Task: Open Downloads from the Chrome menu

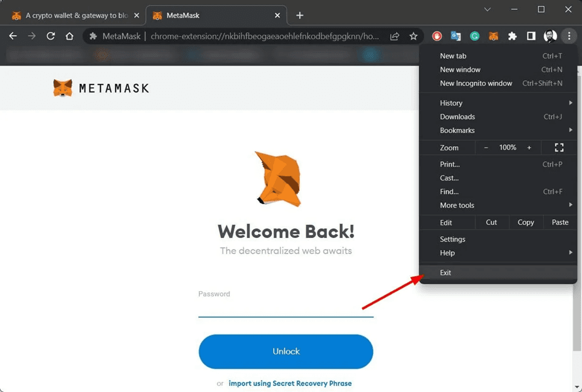Action: 498,117
